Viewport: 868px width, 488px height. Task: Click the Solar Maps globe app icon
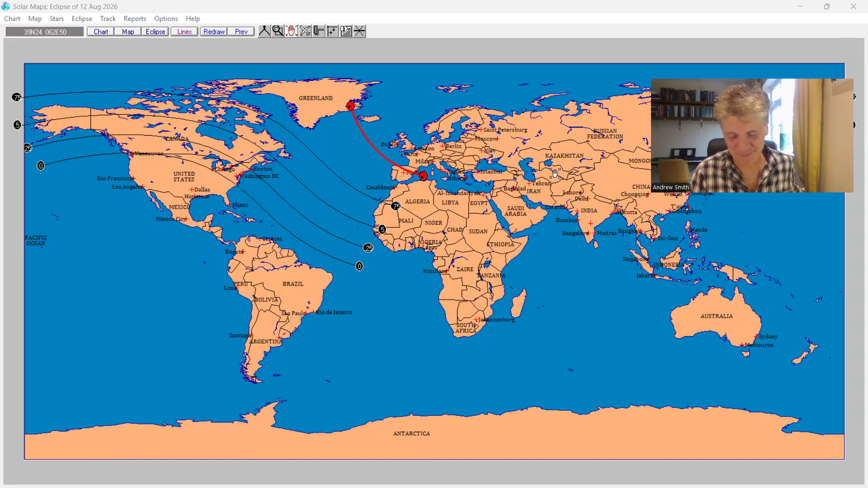click(x=5, y=6)
